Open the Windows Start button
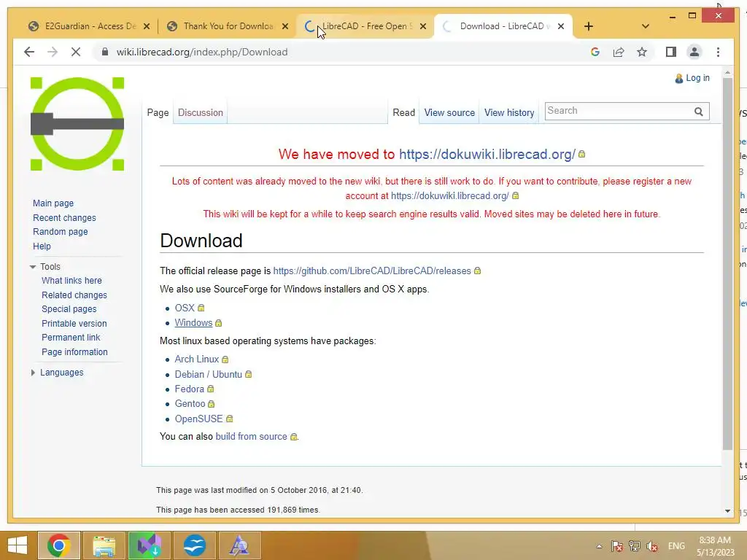 tap(18, 545)
